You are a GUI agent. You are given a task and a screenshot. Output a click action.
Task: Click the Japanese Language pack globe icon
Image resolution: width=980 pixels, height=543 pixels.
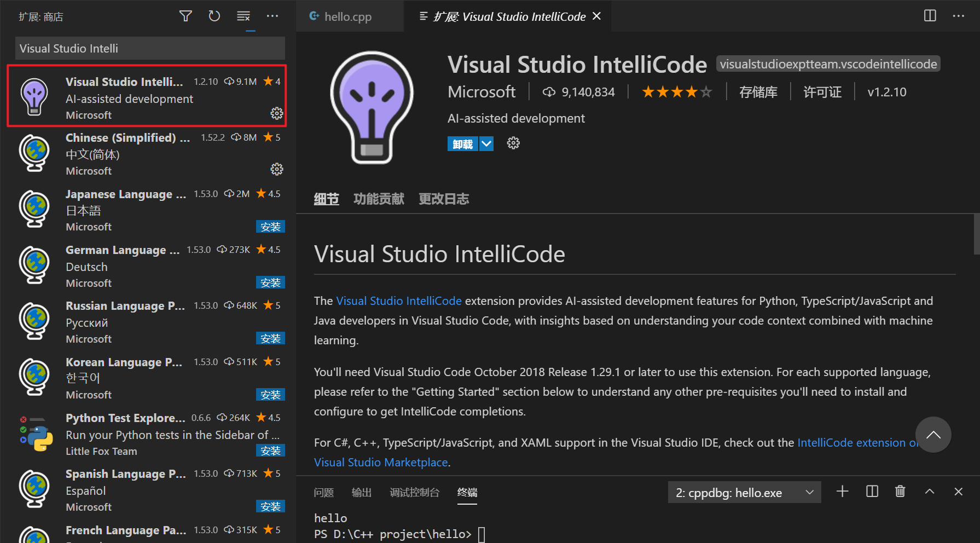34,209
